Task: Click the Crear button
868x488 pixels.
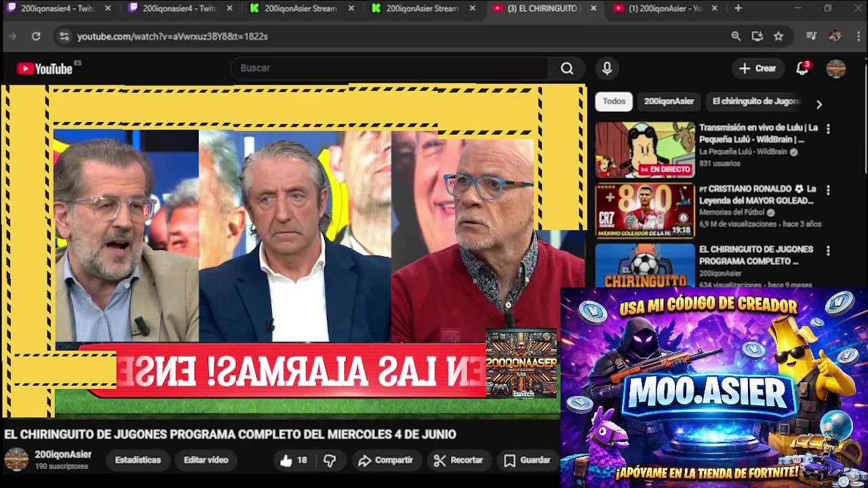Action: pos(757,68)
